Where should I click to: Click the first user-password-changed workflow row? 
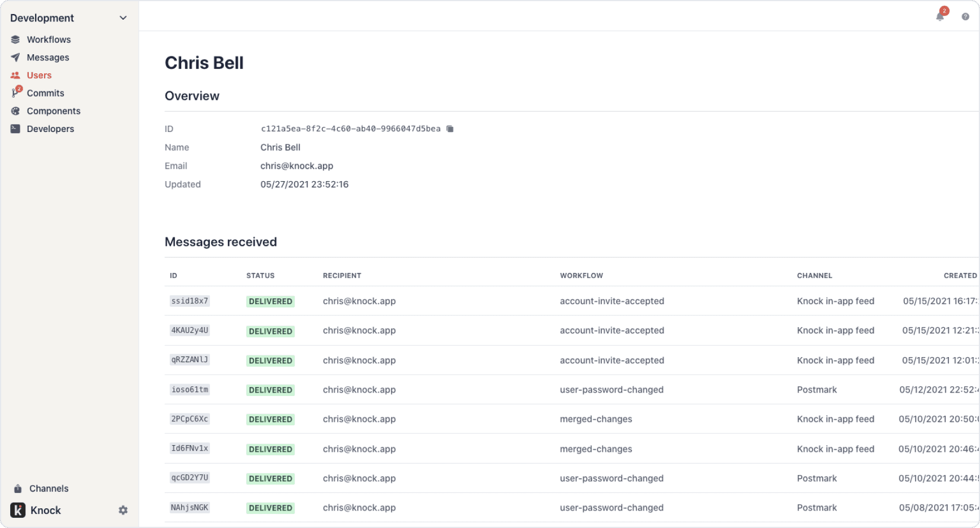click(611, 390)
